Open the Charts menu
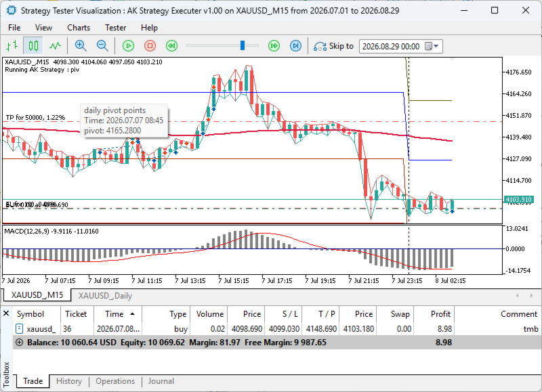 pos(79,28)
